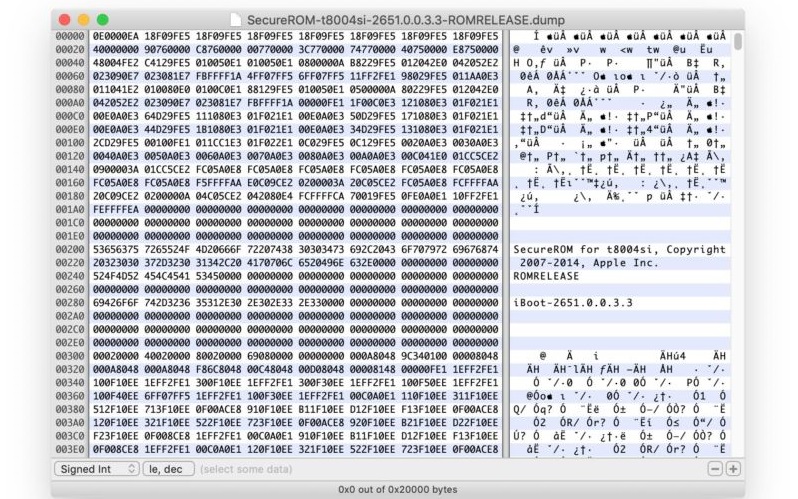This screenshot has width=798, height=499.
Task: Select hex word 53656375 at row 00200
Action: pyautogui.click(x=116, y=250)
